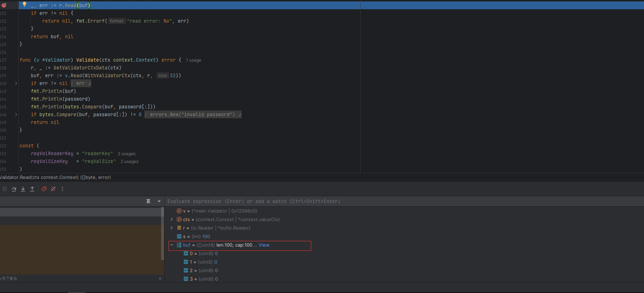Click the '2 usages' hint beside reqValReaderKey
This screenshot has height=293, width=644.
127,154
